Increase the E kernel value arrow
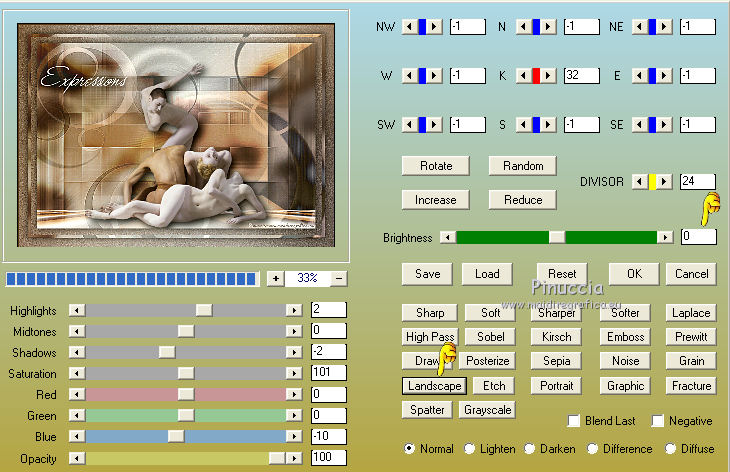 coord(664,75)
